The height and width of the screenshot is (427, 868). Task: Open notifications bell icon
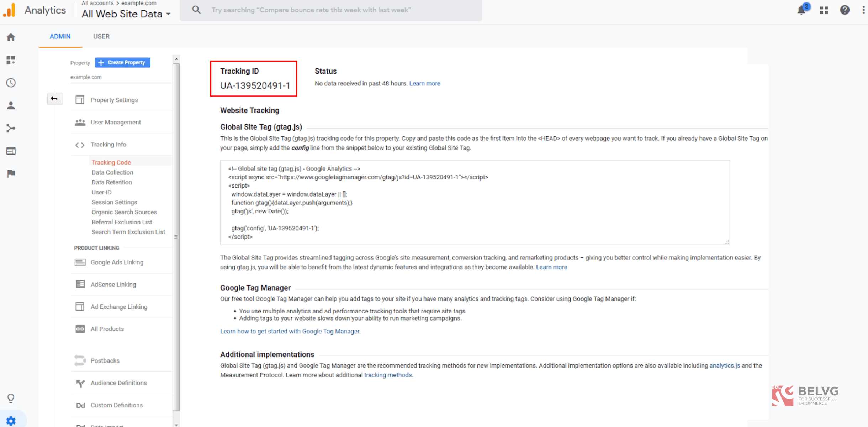click(801, 10)
